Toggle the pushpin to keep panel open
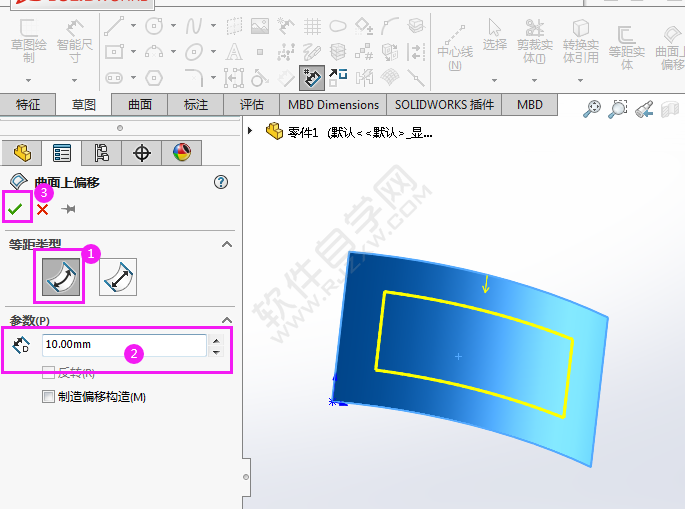The width and height of the screenshot is (685, 509). (x=68, y=209)
